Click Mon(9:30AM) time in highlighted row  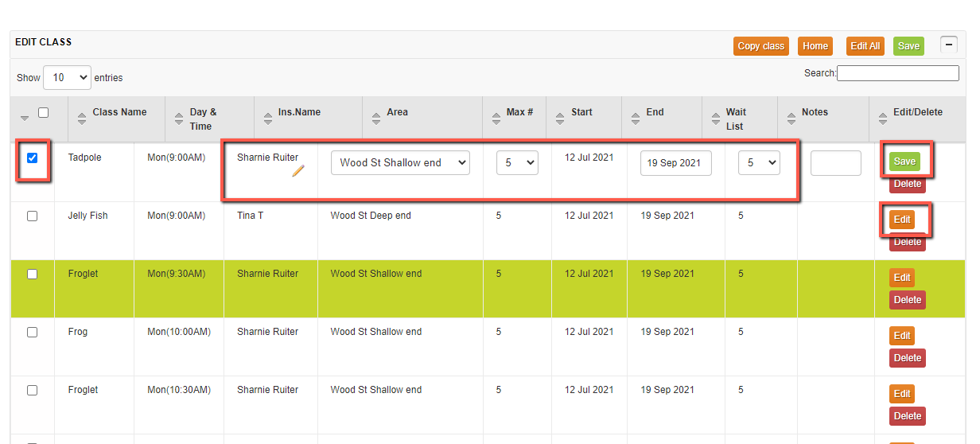point(177,274)
